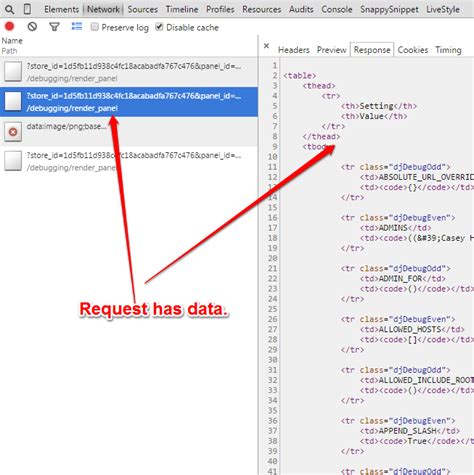
Task: Click the Name Path column header
Action: (12, 46)
